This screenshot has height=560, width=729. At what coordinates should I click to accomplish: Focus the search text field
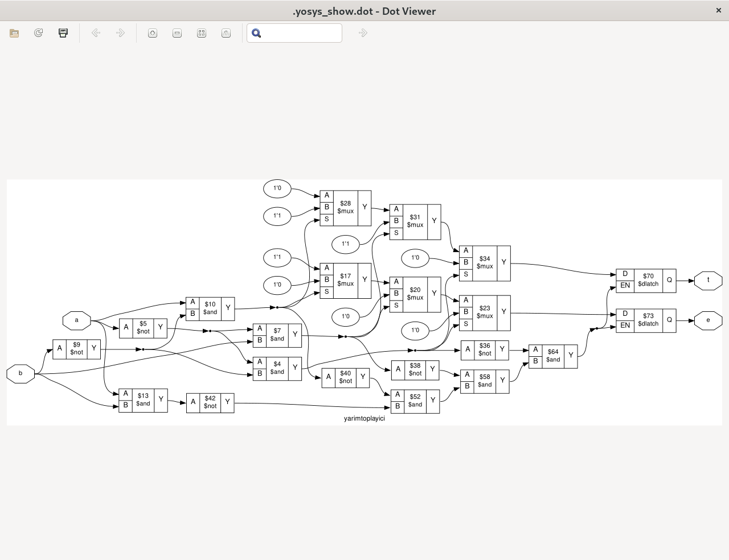(x=294, y=33)
